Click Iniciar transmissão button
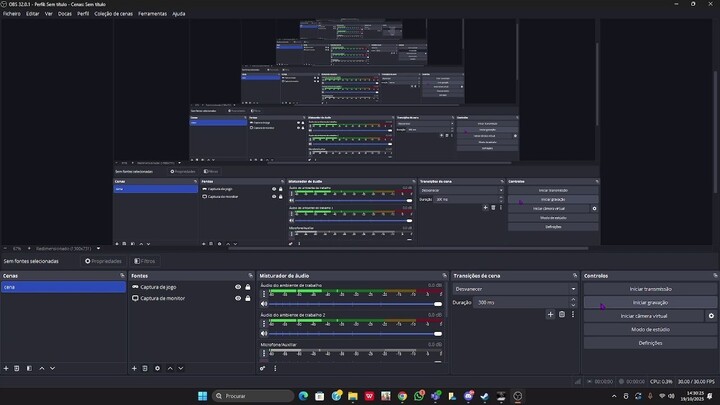This screenshot has width=720, height=405. click(650, 289)
